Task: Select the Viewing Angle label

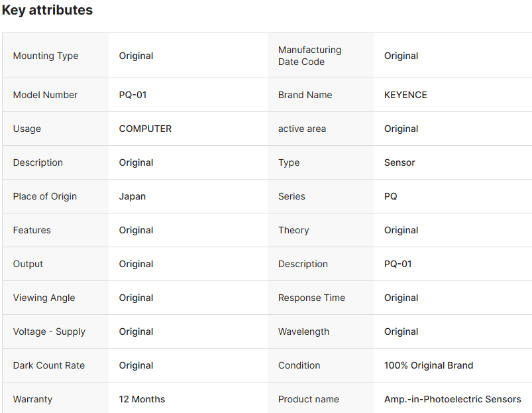Action: [x=44, y=298]
